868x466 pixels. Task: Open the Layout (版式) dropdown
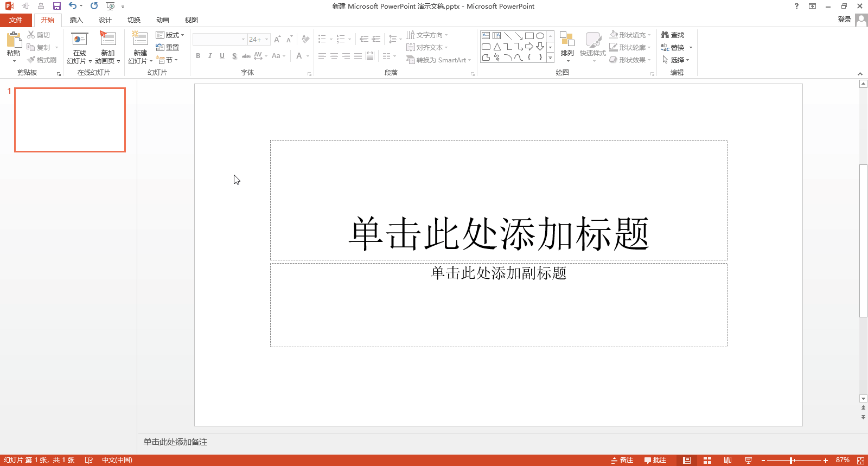pyautogui.click(x=170, y=35)
